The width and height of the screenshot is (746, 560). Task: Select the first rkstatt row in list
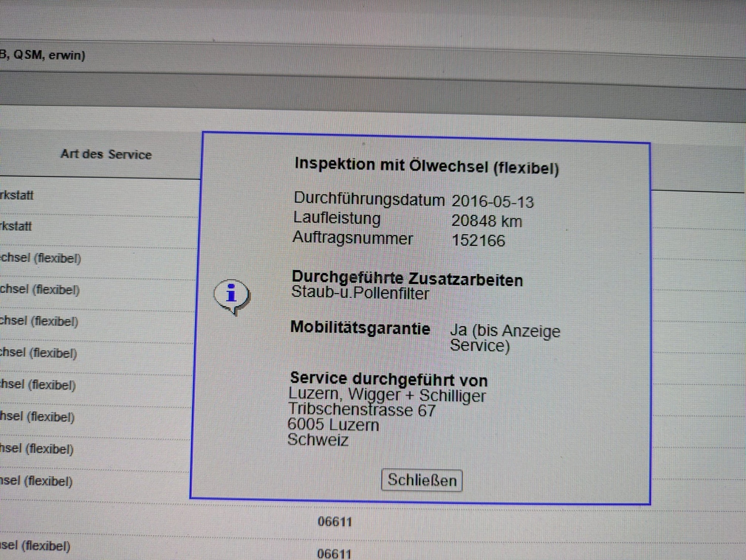[17, 195]
